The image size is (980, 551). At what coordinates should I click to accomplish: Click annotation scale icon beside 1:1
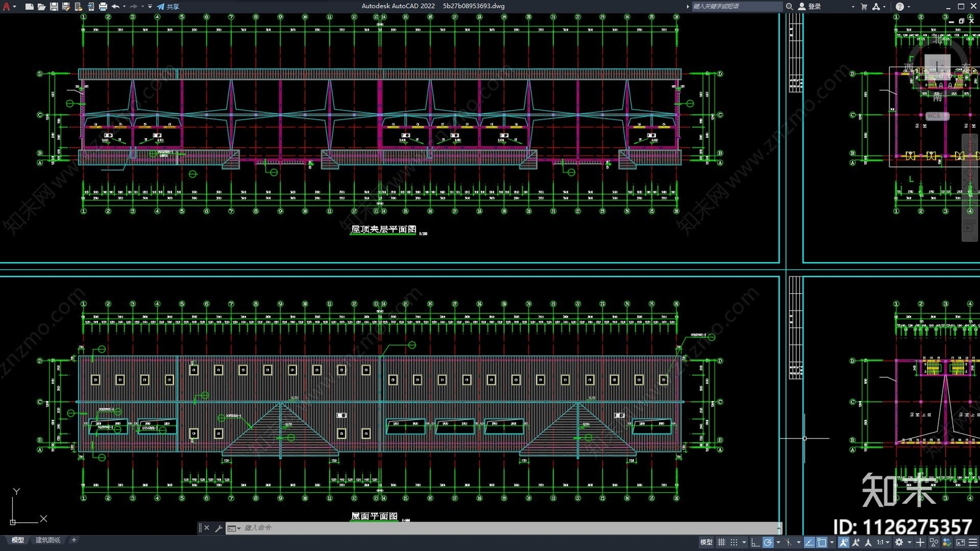868,542
